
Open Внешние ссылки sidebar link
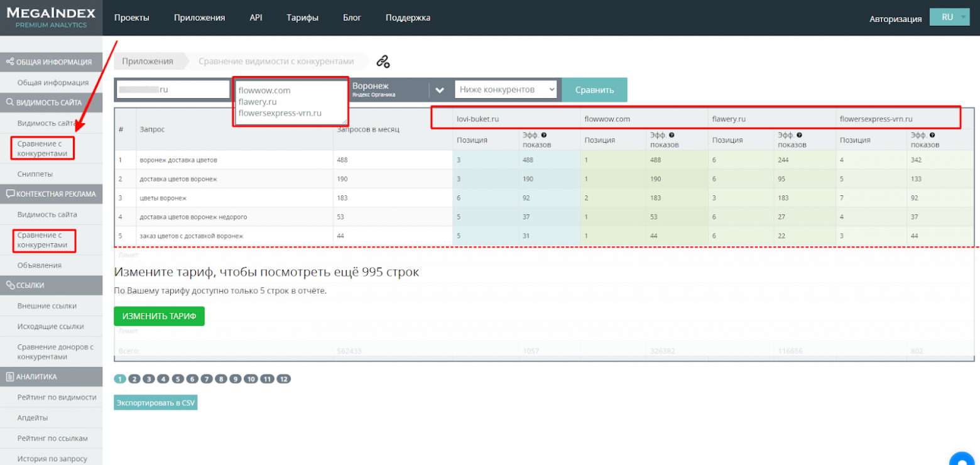[47, 305]
